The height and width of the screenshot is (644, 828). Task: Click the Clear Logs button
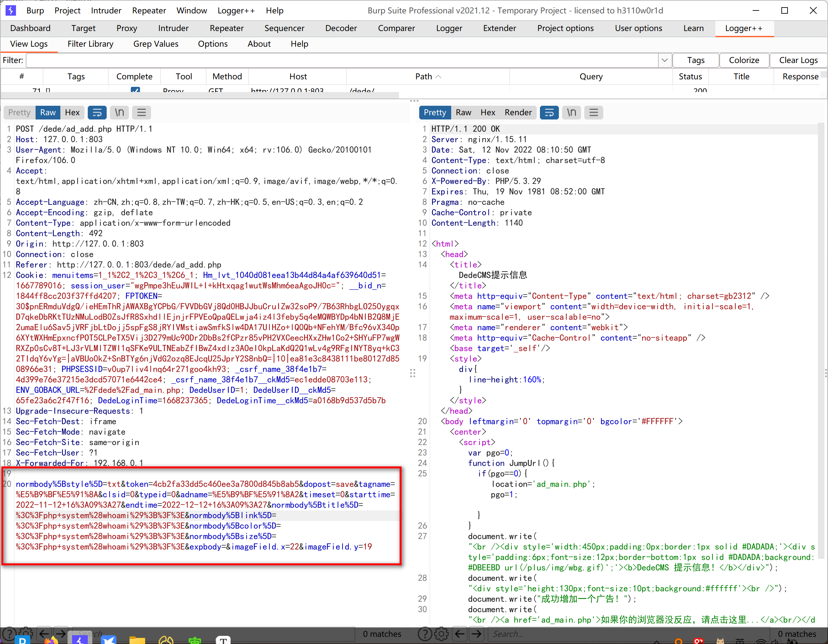click(x=798, y=60)
